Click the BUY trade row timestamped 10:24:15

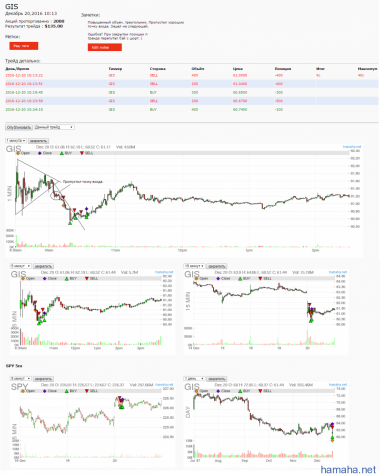pyautogui.click(x=192, y=109)
